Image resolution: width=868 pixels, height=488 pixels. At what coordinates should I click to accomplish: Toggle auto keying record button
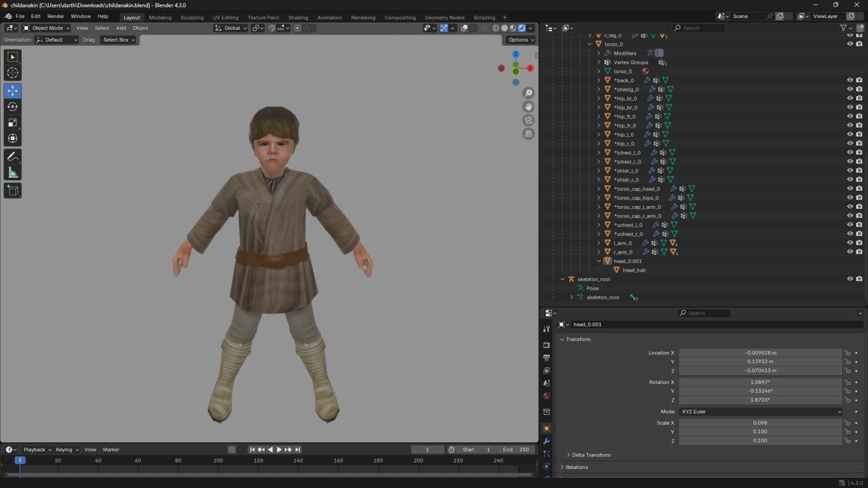coord(232,450)
